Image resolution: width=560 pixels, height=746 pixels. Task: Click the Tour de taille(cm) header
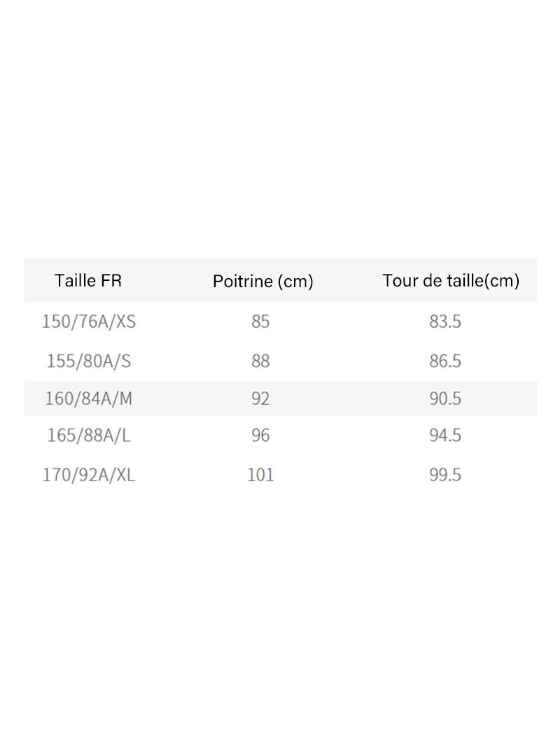click(x=451, y=281)
